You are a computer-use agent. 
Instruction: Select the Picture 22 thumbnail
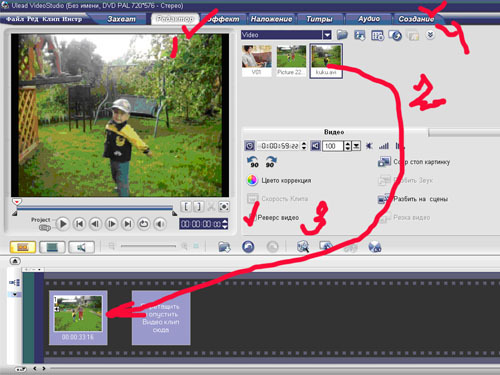coord(291,61)
